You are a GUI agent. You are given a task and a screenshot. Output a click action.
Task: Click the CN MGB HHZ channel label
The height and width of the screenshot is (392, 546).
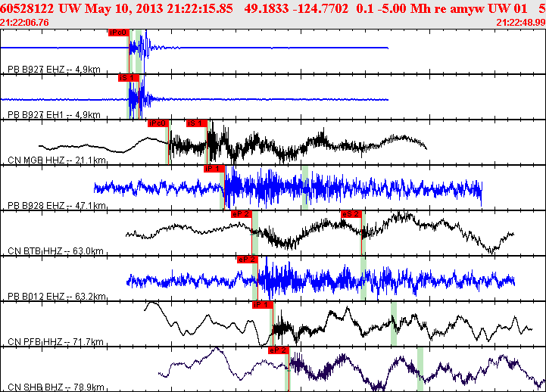[x=57, y=160]
